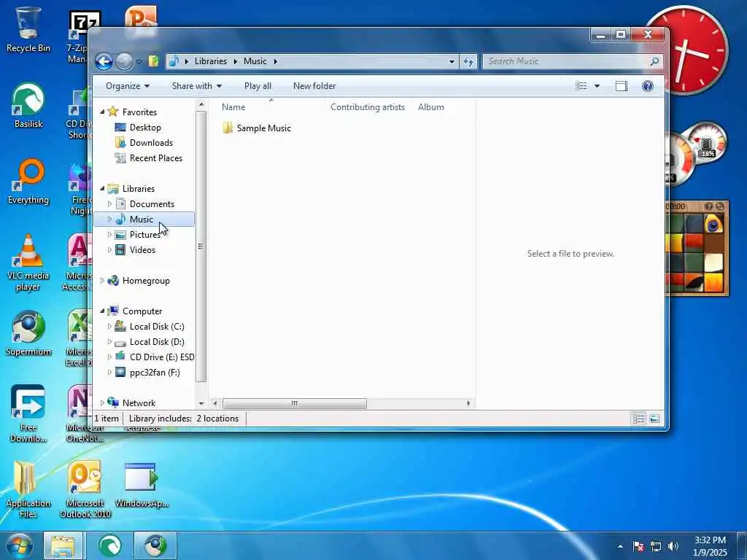The width and height of the screenshot is (747, 560).
Task: Click navigation pane scroll down arrow
Action: (201, 403)
